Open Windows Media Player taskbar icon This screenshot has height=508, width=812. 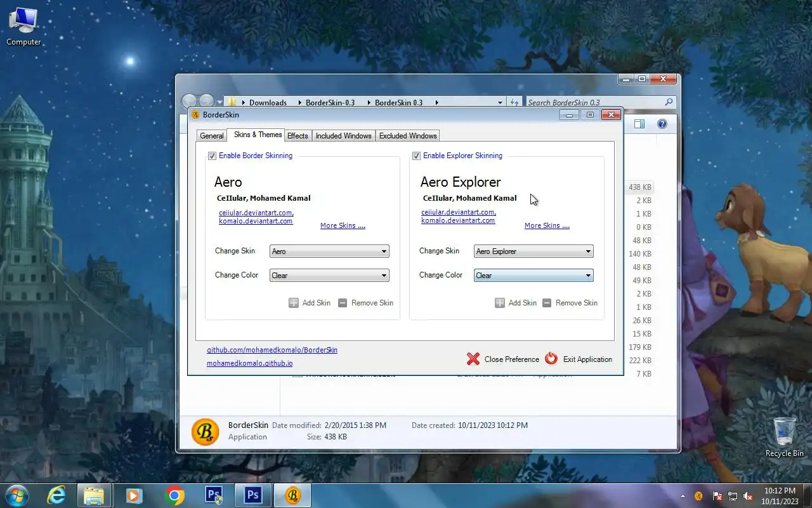pyautogui.click(x=134, y=495)
